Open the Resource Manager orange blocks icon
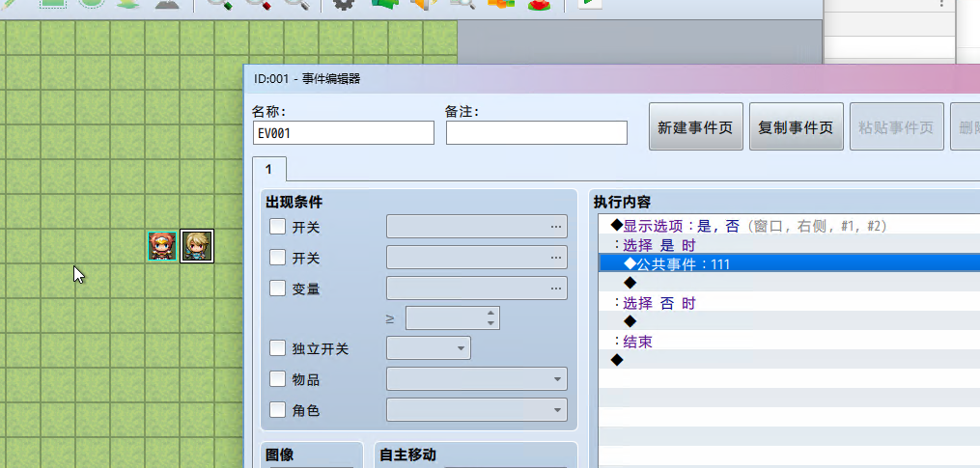The width and height of the screenshot is (980, 468). (501, 4)
